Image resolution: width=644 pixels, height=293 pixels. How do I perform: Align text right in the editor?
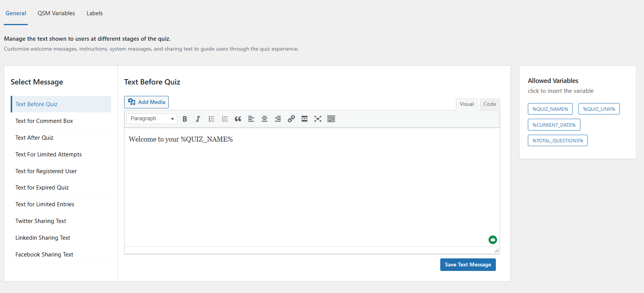click(x=278, y=119)
